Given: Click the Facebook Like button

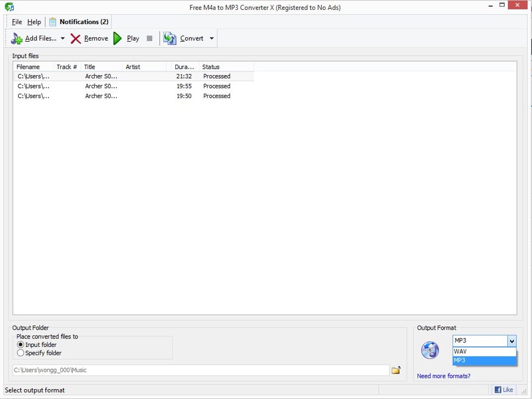Looking at the screenshot, I should [x=504, y=390].
